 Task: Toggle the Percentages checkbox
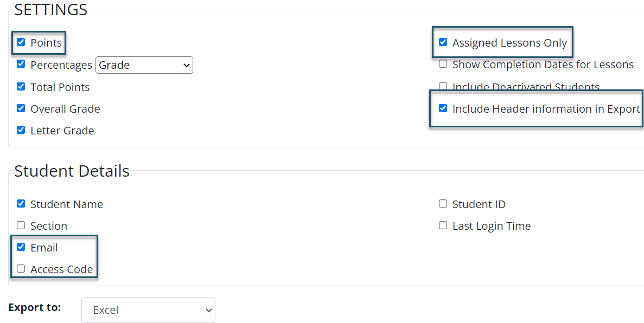pyautogui.click(x=21, y=64)
